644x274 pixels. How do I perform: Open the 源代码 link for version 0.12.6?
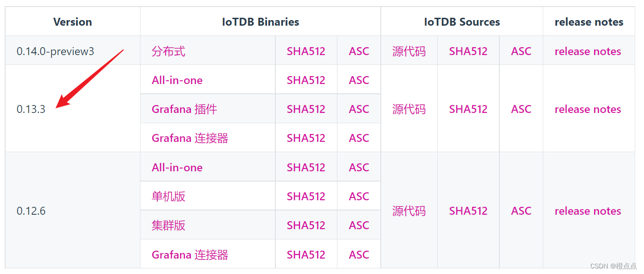(x=409, y=211)
